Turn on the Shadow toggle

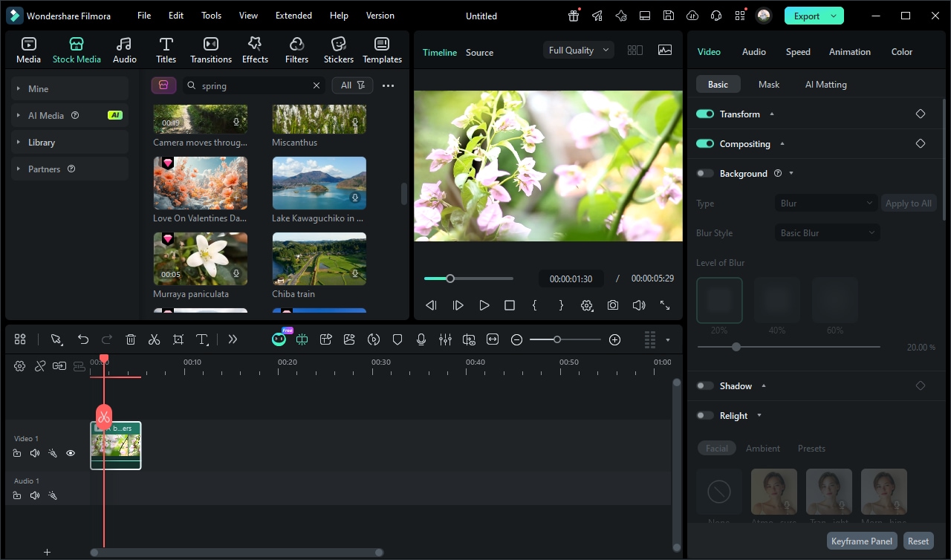[x=705, y=385]
